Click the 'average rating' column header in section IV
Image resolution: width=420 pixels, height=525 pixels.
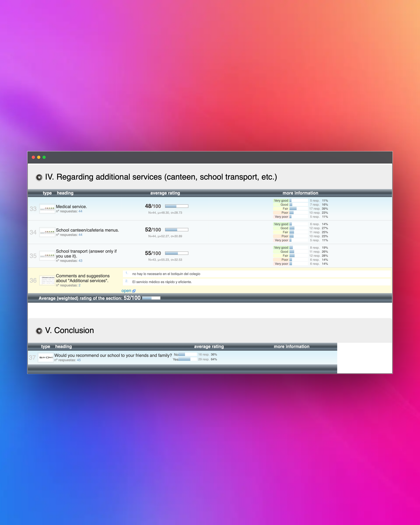165,193
